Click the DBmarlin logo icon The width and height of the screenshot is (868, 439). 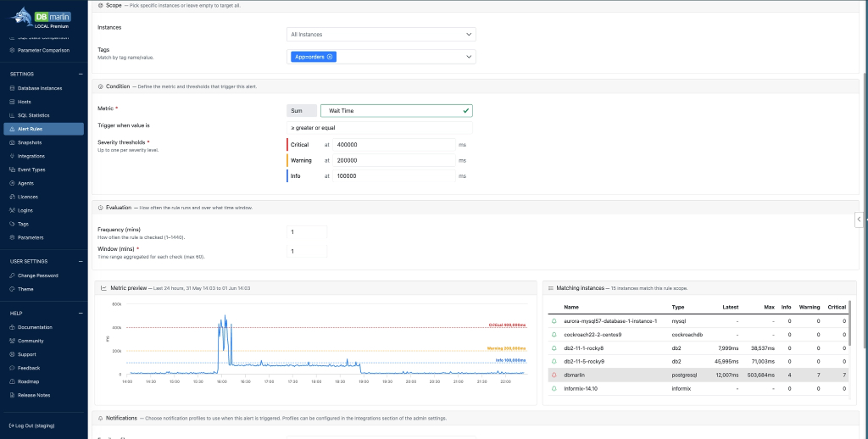[x=21, y=16]
